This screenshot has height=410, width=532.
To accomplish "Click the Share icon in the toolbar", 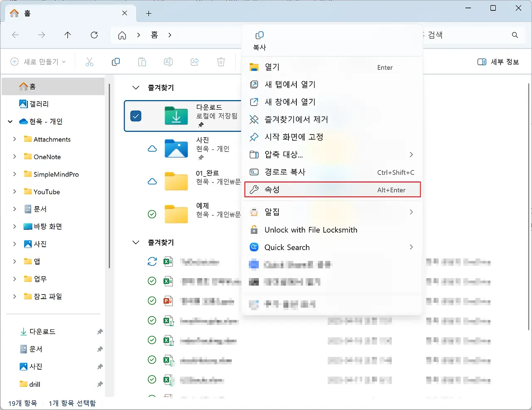I will coord(195,61).
